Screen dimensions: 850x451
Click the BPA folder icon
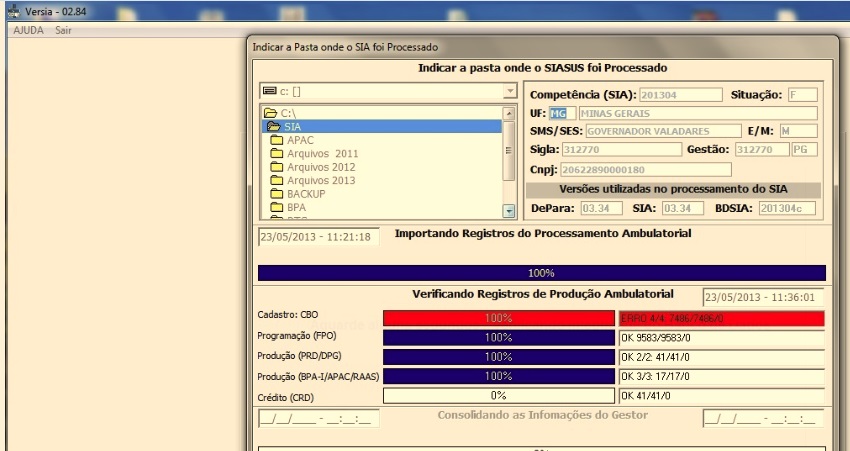click(277, 207)
